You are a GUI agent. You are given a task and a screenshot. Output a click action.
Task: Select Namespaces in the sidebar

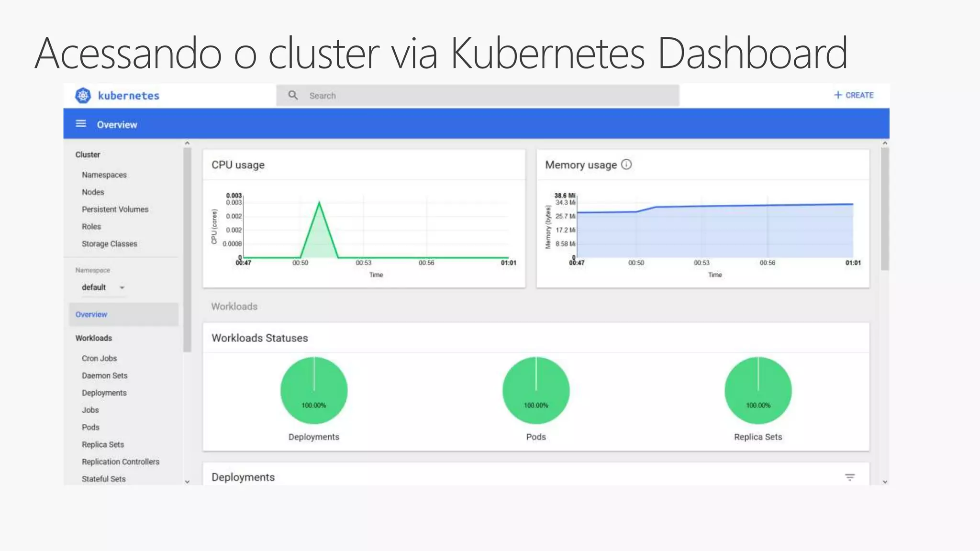(104, 175)
